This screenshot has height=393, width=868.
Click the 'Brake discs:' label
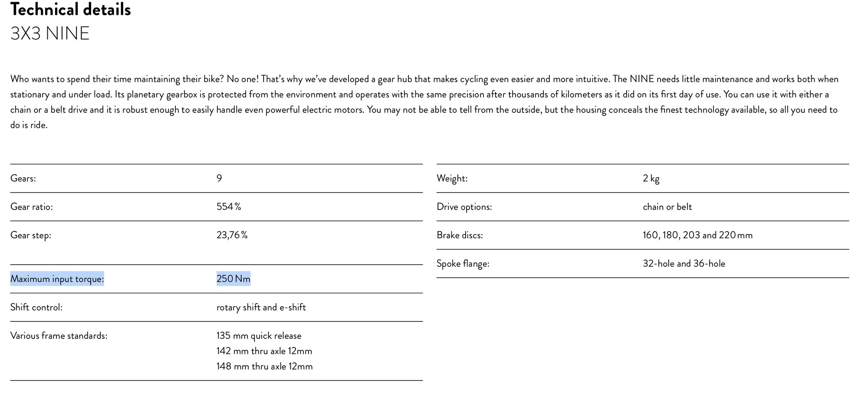460,235
